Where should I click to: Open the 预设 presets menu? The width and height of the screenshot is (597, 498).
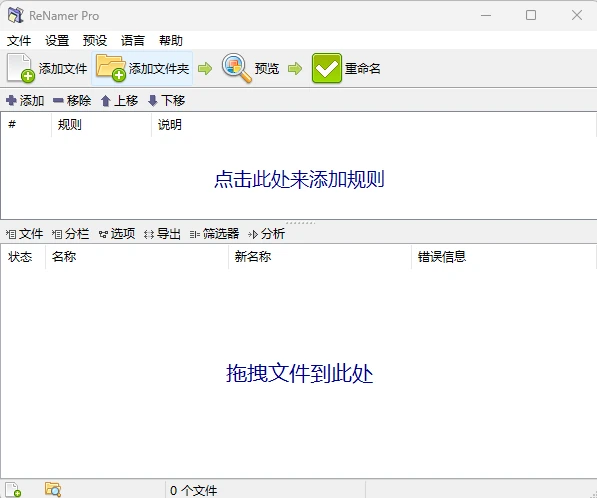(95, 40)
